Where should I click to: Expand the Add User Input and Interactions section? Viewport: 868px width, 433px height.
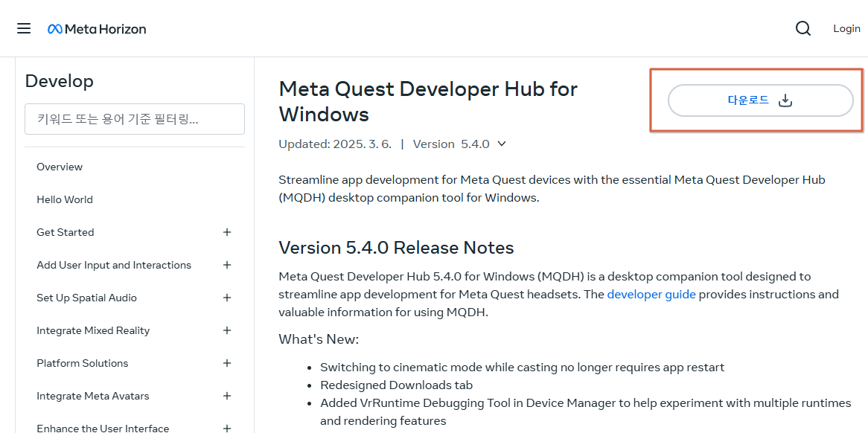click(x=227, y=265)
